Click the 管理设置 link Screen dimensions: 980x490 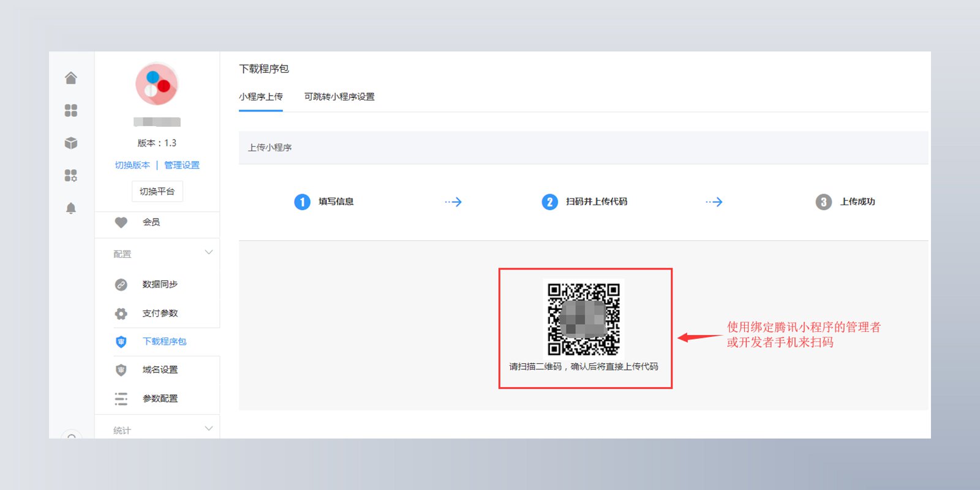coord(182,165)
